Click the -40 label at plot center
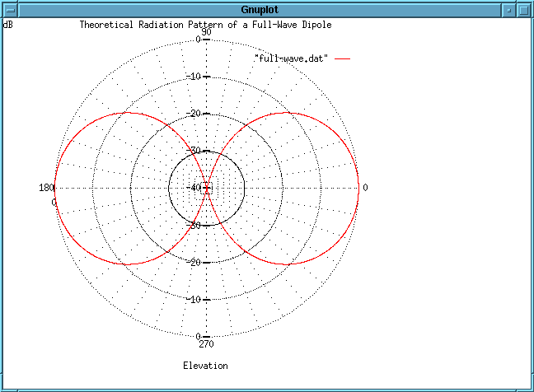The height and width of the screenshot is (392, 534). pyautogui.click(x=195, y=188)
